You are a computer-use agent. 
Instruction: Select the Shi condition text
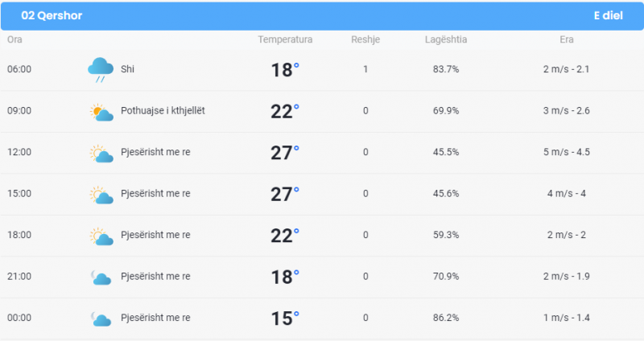[127, 69]
